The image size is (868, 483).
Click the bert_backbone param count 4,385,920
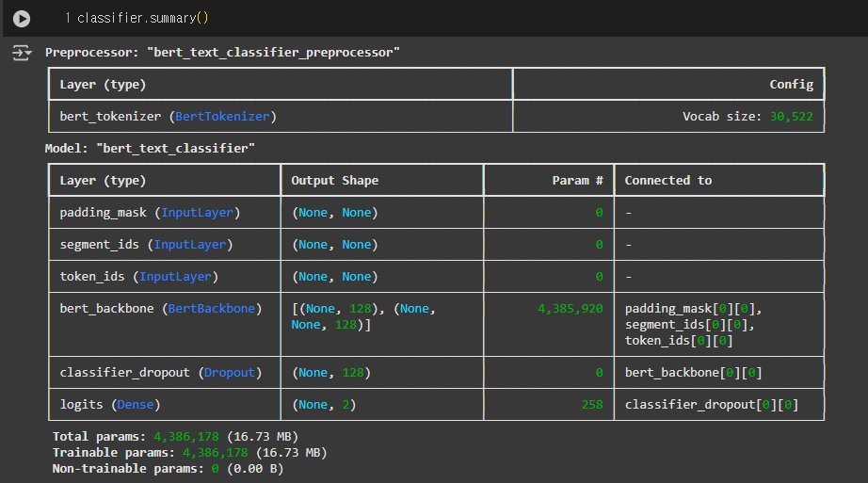pyautogui.click(x=571, y=309)
